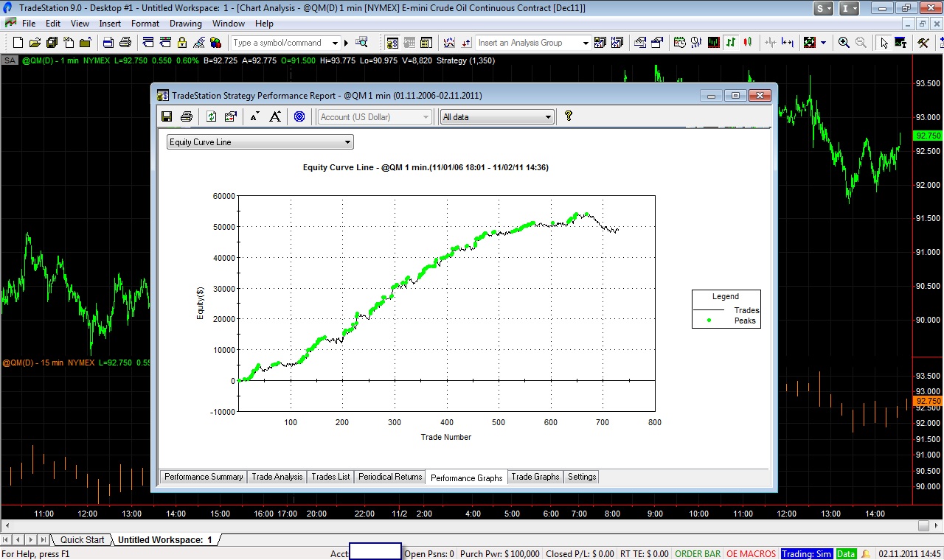Open the S dropdown in title bar
The image size is (944, 560).
(823, 8)
